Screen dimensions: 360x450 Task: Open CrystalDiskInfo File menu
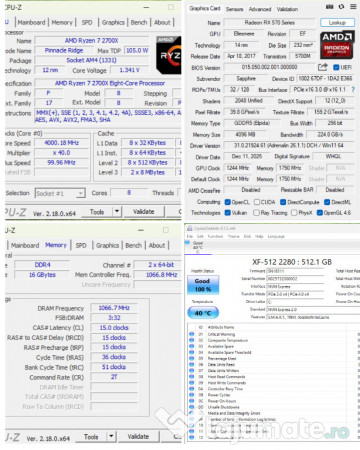click(x=189, y=236)
